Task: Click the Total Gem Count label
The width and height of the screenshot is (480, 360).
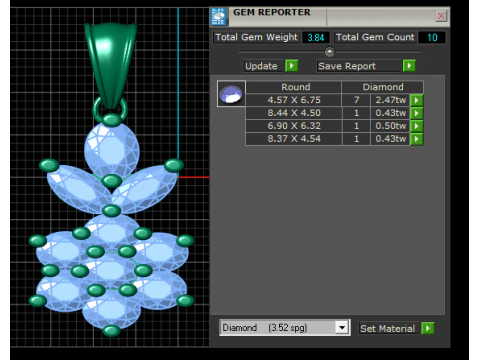Action: click(x=375, y=37)
